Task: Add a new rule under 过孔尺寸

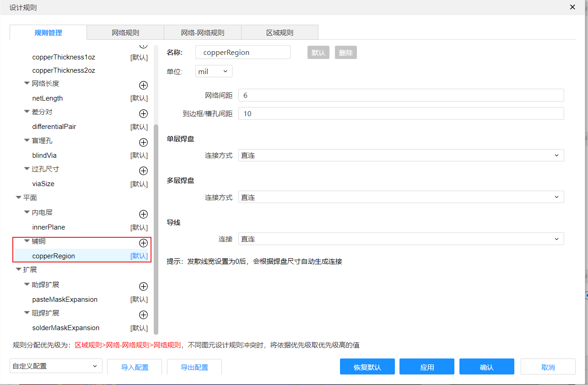Action: 143,171
